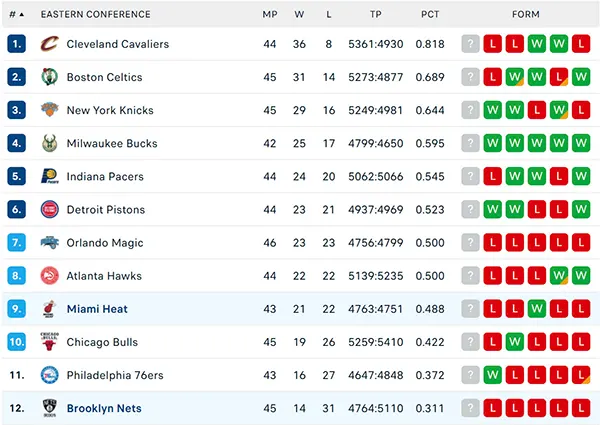The width and height of the screenshot is (600, 425).
Task: Click the New York Knicks logo
Action: [50, 110]
